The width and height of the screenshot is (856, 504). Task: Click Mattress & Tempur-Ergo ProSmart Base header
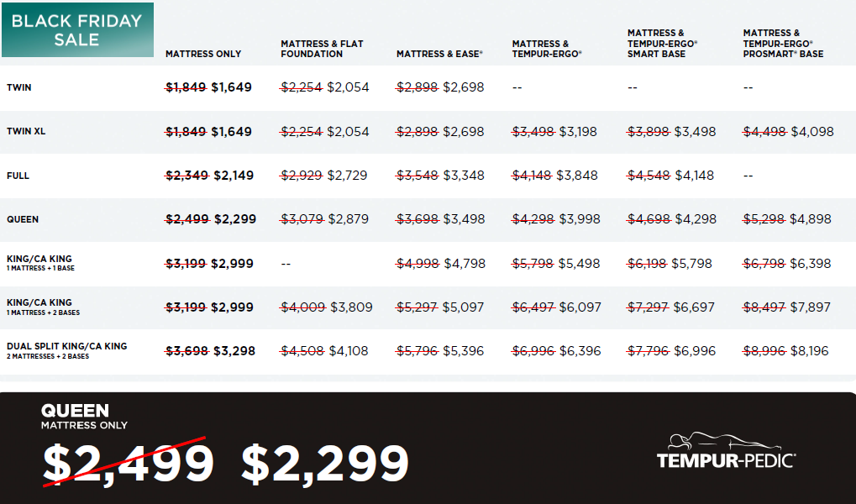(783, 44)
